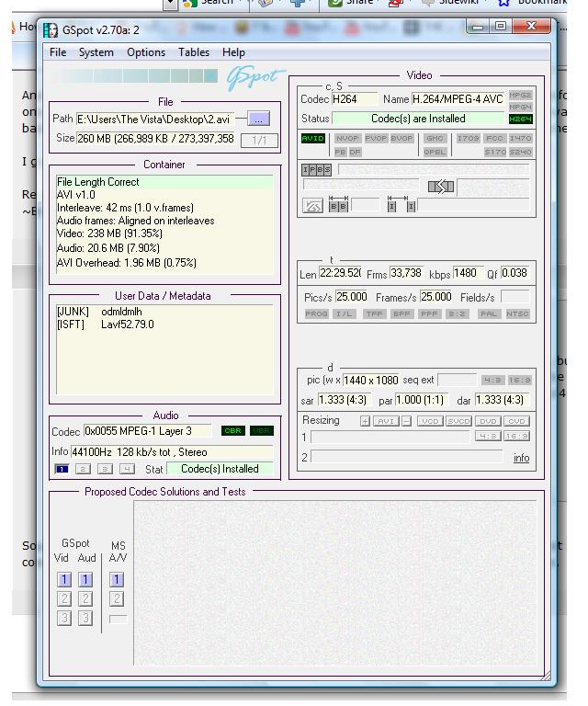Click the CVD resize preset button
The width and height of the screenshot is (588, 706).
[516, 421]
